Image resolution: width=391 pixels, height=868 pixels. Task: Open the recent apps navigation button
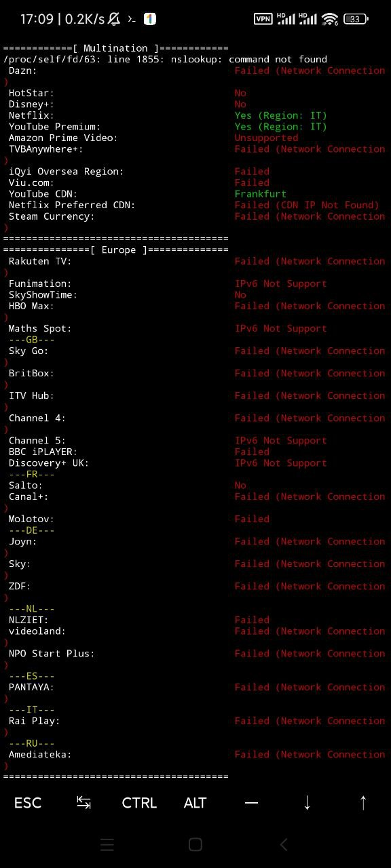107,844
